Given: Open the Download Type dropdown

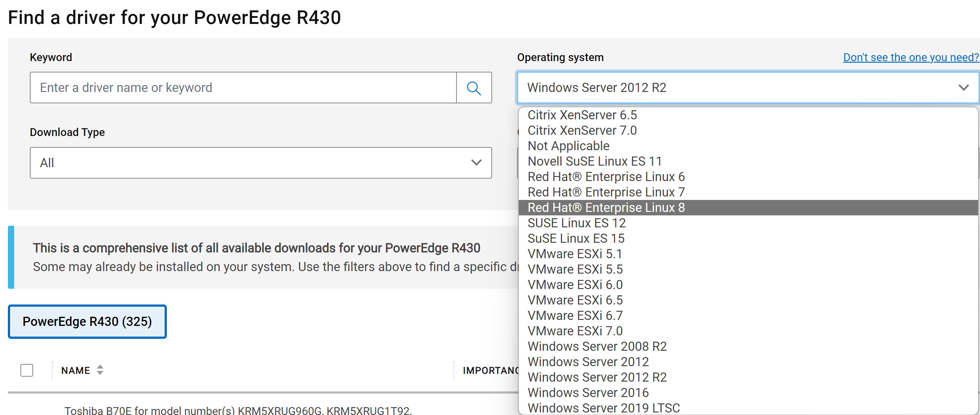Looking at the screenshot, I should [x=261, y=163].
